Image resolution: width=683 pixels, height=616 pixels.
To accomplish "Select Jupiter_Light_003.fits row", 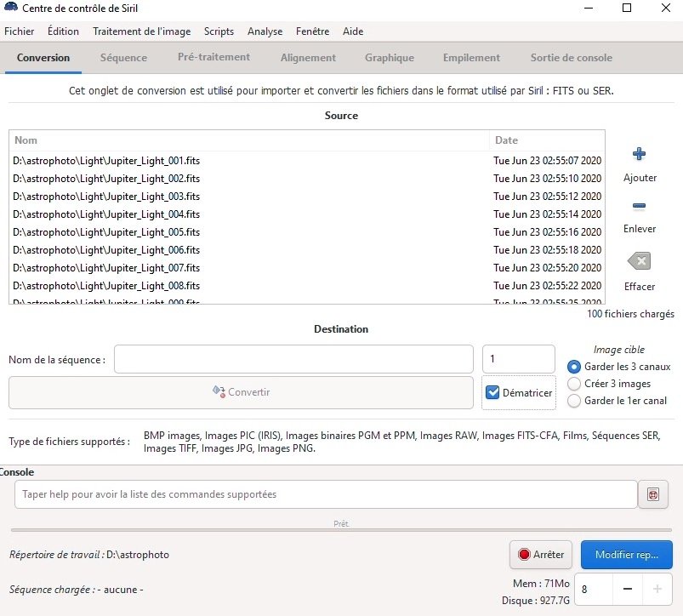I will click(307, 197).
